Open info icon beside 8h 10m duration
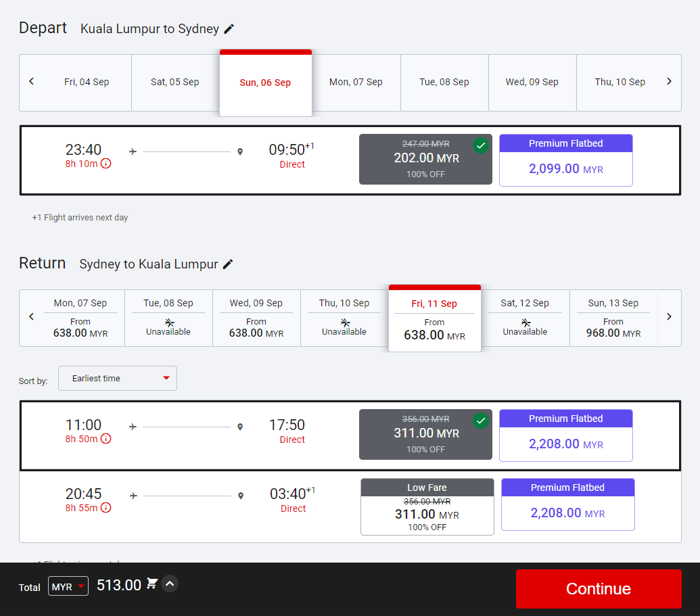This screenshot has height=616, width=700. click(x=106, y=164)
